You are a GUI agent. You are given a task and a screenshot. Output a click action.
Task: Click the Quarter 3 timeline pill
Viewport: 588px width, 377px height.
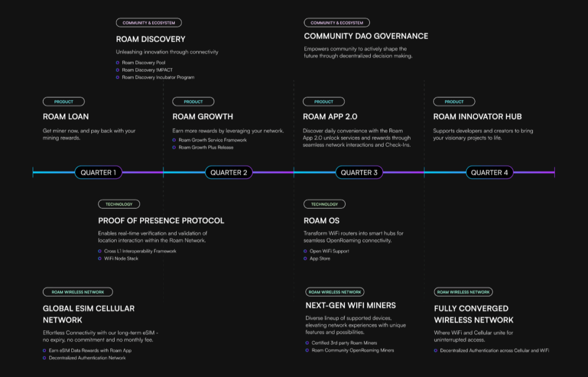pos(359,172)
